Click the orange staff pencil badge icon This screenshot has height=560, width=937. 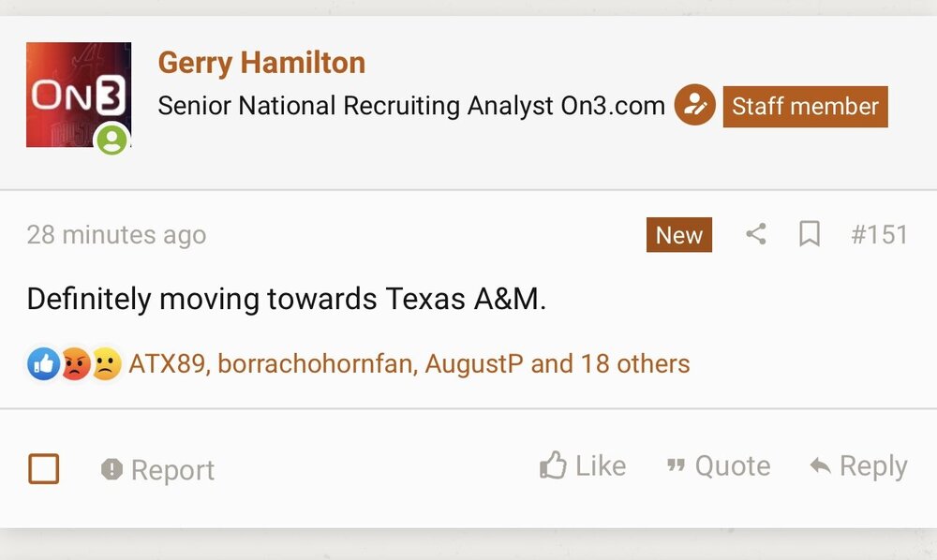[x=694, y=106]
